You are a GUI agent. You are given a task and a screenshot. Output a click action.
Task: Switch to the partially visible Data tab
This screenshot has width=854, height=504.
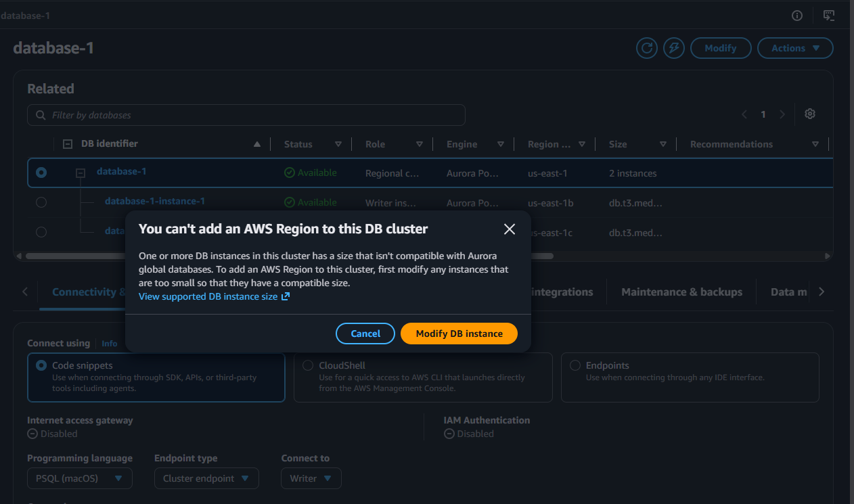point(788,292)
